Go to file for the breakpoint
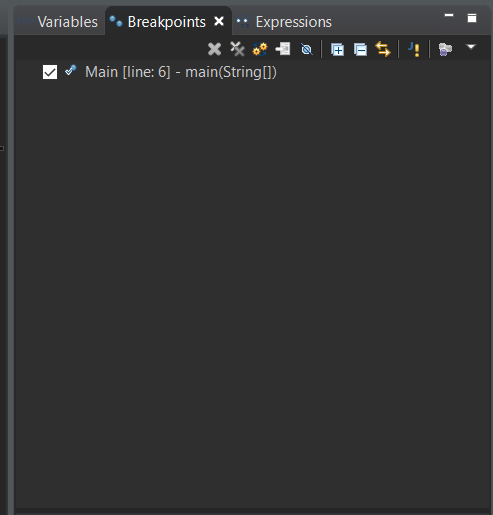Screen dimensions: 493x515 (x=283, y=49)
